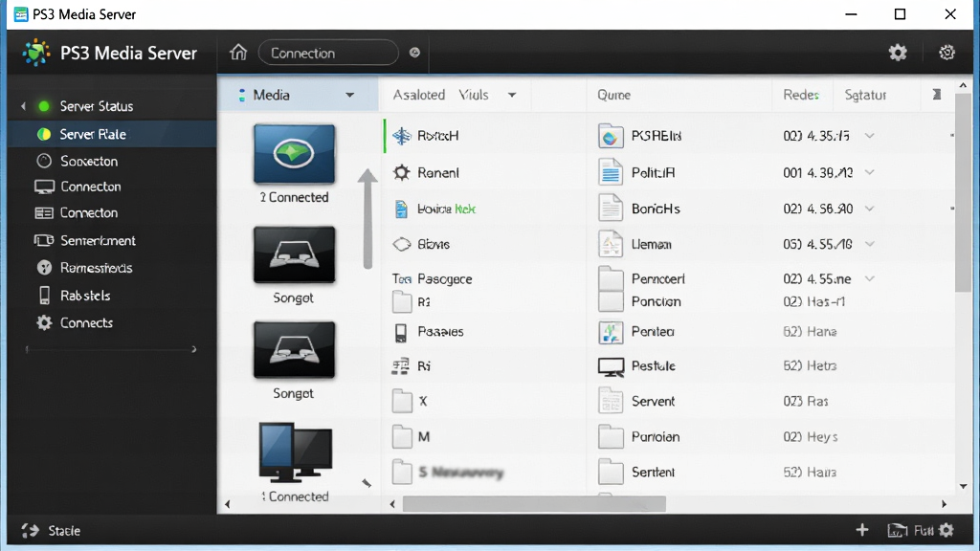Select Server Rale sidebar item
This screenshot has height=551, width=980.
pos(113,134)
